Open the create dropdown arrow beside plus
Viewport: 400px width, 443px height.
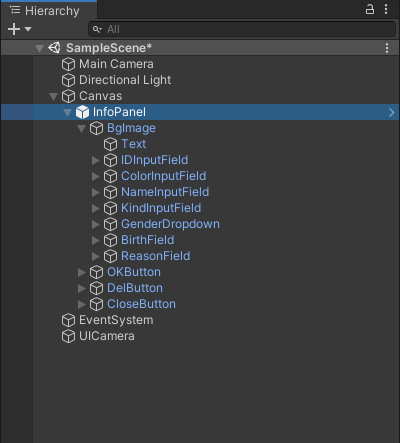coord(28,29)
